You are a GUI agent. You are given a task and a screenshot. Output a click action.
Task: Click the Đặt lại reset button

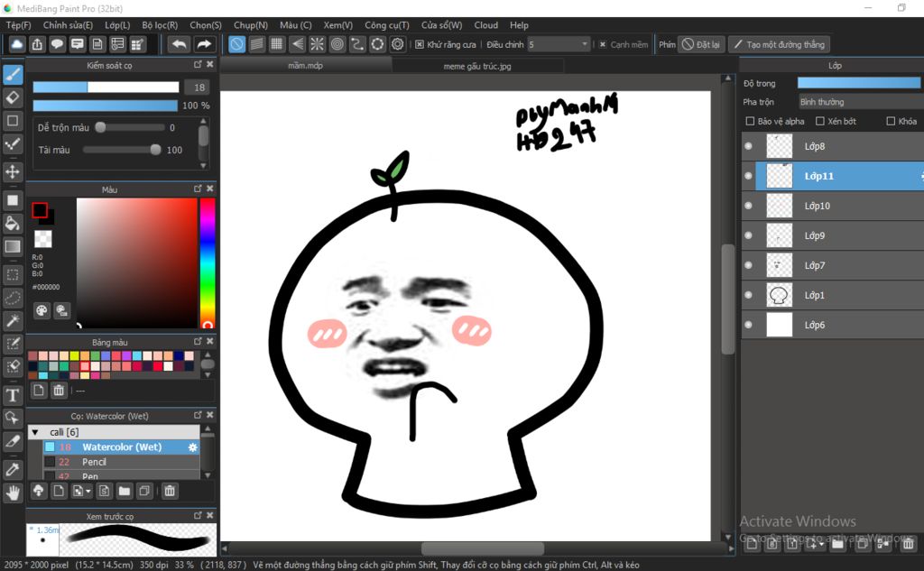point(700,44)
